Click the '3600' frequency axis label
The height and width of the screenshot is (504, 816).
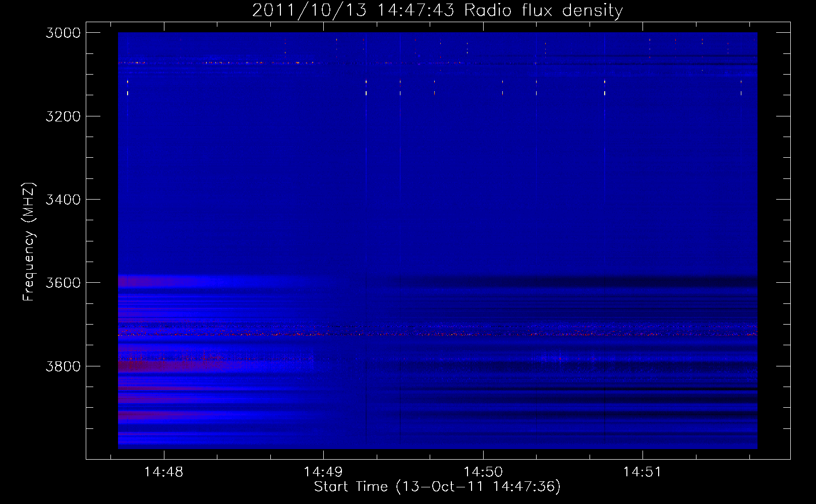[63, 283]
